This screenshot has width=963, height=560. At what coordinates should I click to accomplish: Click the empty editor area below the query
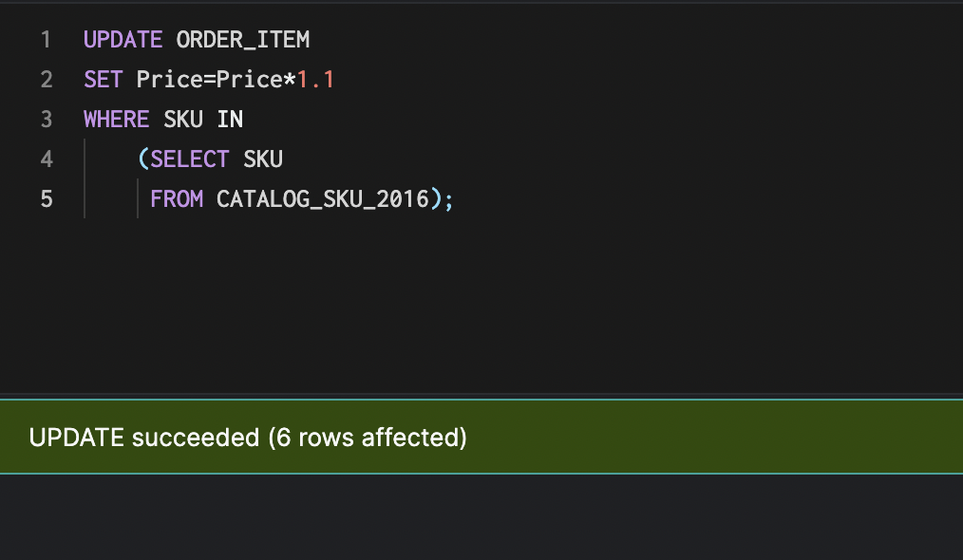475,304
